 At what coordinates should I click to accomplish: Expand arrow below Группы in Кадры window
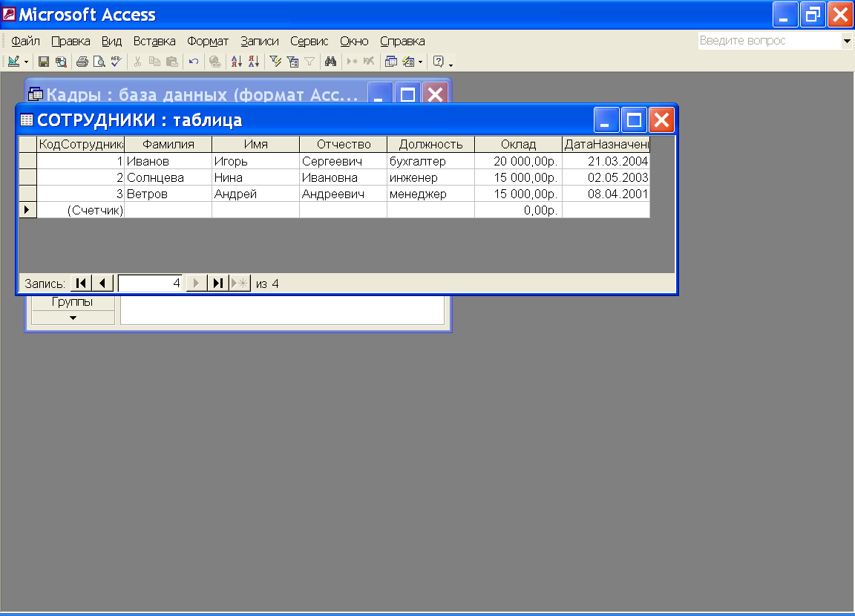click(73, 318)
